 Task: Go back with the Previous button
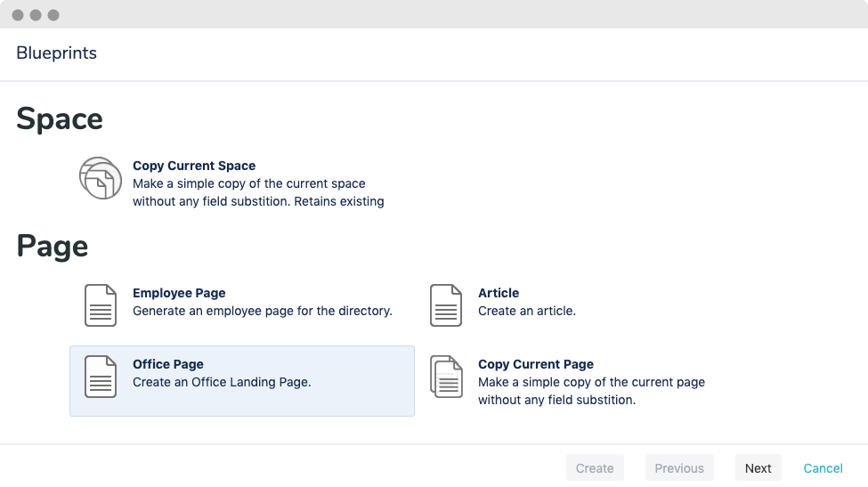point(679,468)
